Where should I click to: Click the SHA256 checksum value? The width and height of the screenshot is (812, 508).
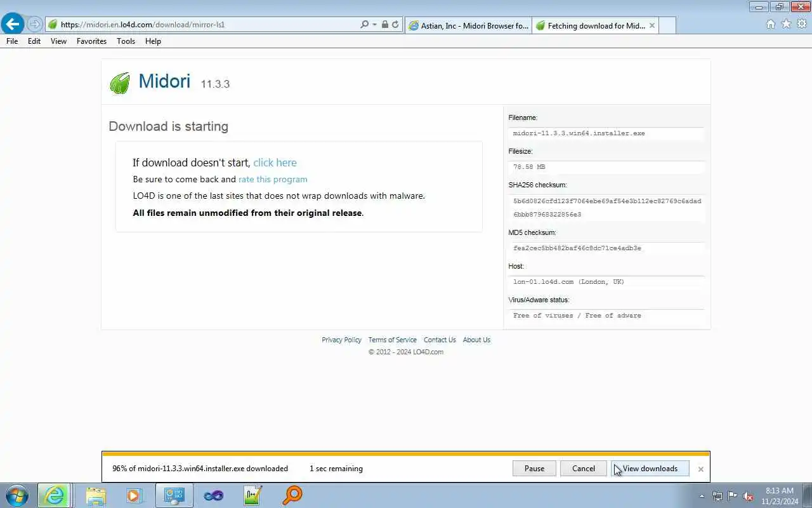click(607, 208)
